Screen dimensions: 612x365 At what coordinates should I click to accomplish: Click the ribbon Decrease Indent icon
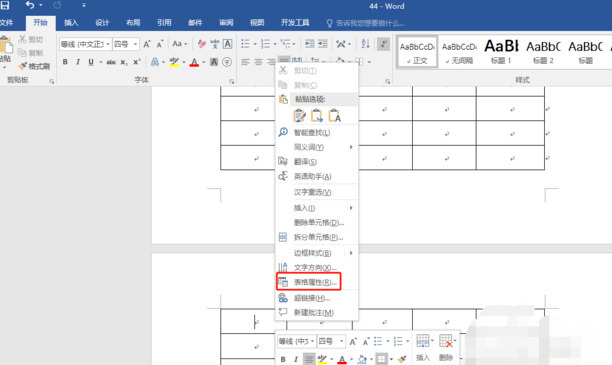310,44
